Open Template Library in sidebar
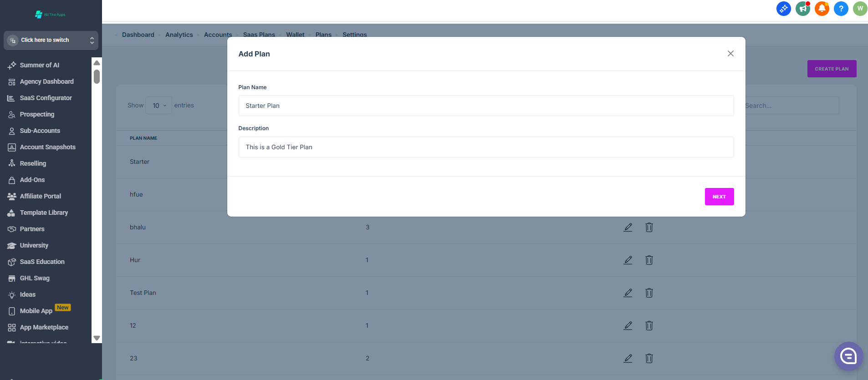 [x=44, y=213]
